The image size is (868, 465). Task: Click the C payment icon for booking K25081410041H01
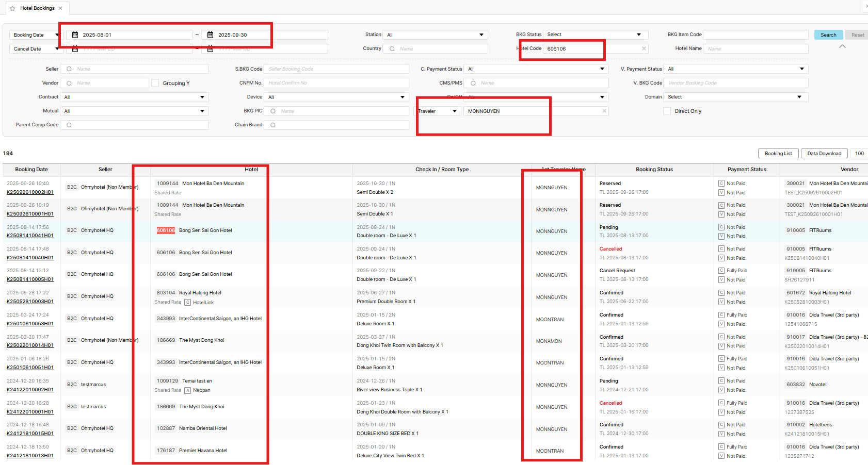coord(721,227)
